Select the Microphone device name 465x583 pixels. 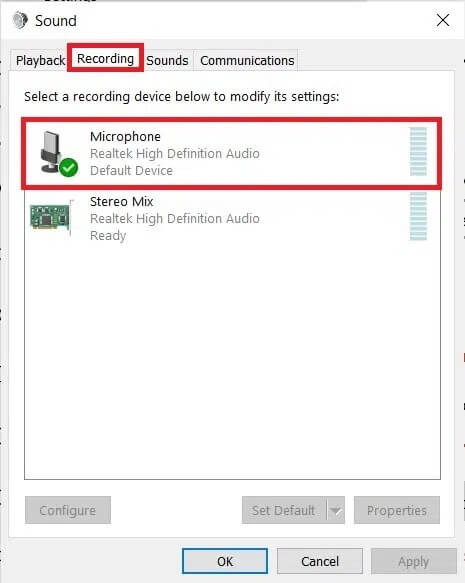point(125,136)
